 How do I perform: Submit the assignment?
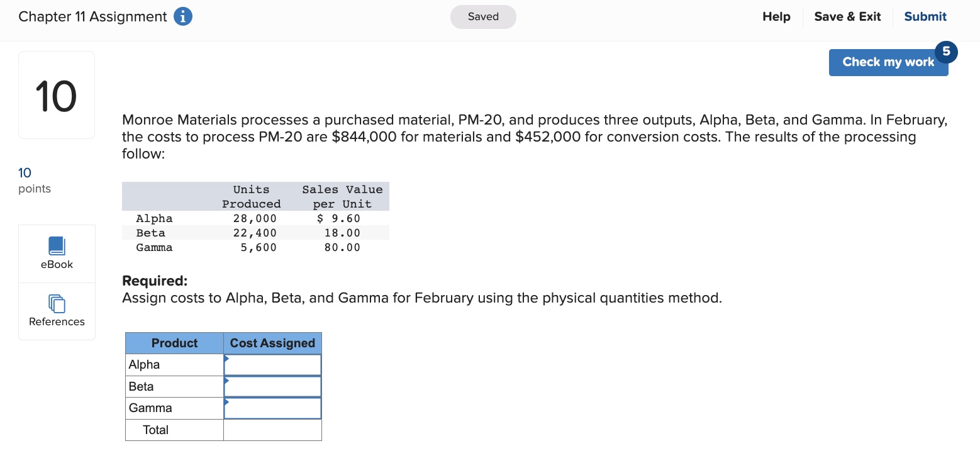925,16
